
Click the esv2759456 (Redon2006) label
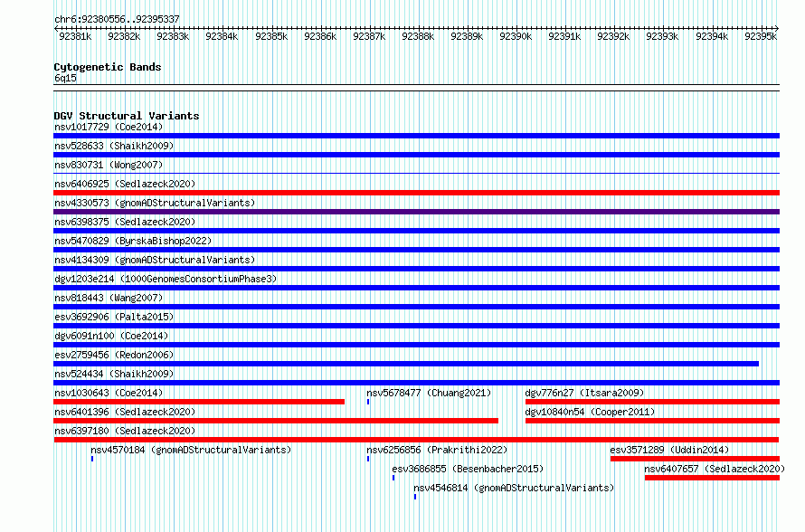pyautogui.click(x=114, y=355)
